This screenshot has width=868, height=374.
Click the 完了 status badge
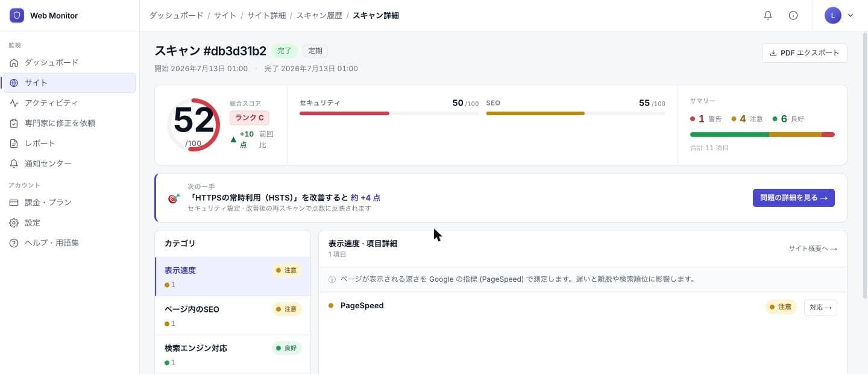pyautogui.click(x=285, y=51)
